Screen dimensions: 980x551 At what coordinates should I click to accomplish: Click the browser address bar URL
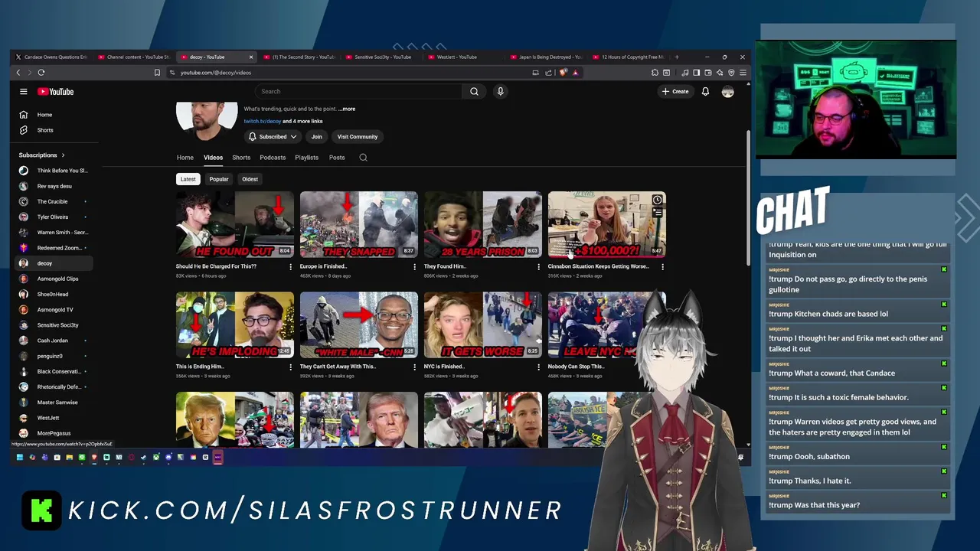215,72
